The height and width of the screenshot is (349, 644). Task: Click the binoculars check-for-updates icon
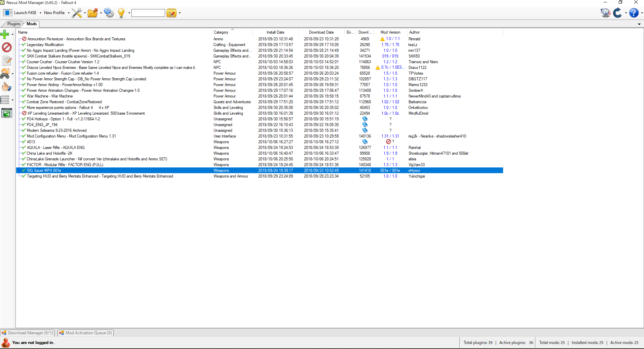pos(5,74)
